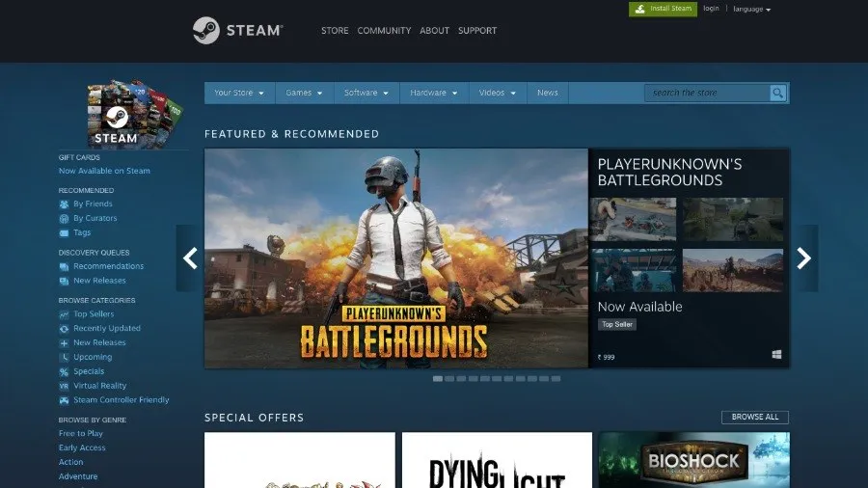Open the Early Access genre
This screenshot has height=488, width=868.
[x=82, y=448]
